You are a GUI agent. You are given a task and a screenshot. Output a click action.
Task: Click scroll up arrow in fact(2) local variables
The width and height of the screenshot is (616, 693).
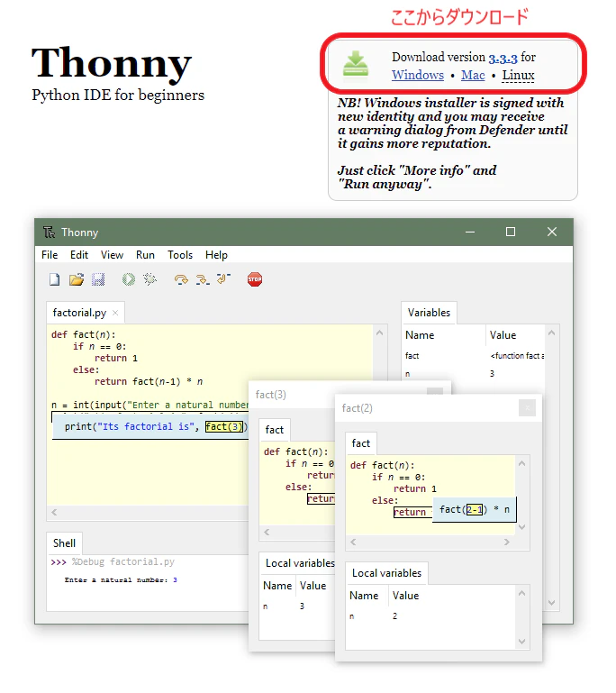click(522, 593)
